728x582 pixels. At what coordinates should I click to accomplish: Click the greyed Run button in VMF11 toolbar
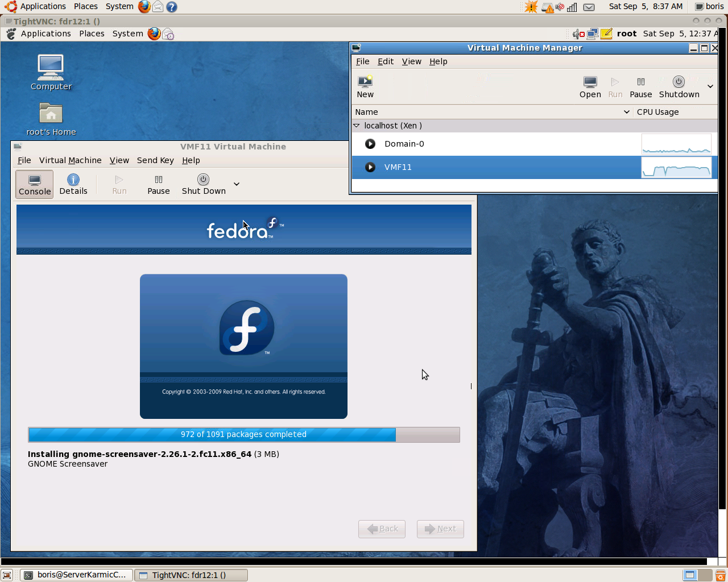119,184
